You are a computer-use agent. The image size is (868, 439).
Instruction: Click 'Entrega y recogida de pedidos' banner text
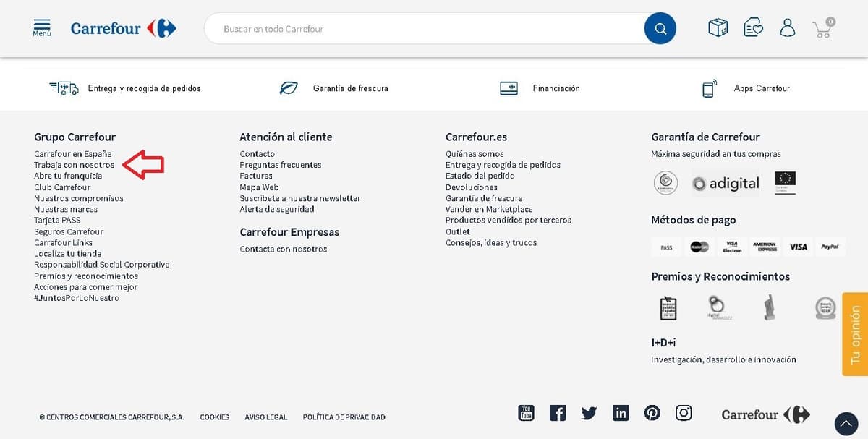(x=145, y=88)
